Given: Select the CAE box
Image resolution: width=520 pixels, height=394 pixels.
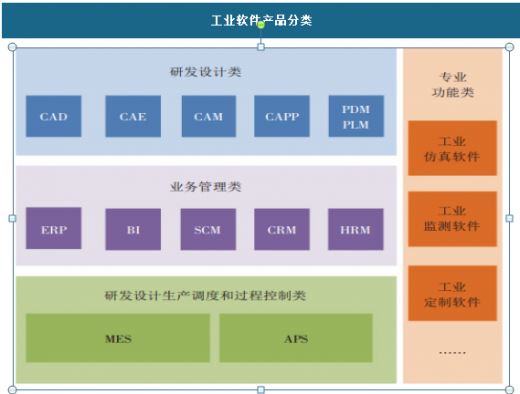Looking at the screenshot, I should (x=133, y=116).
